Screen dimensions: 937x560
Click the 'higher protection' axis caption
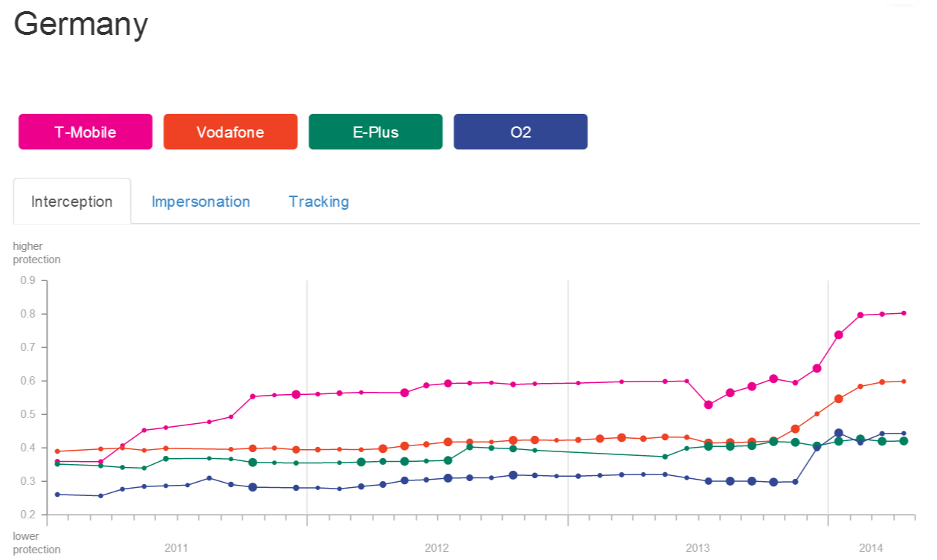36,253
